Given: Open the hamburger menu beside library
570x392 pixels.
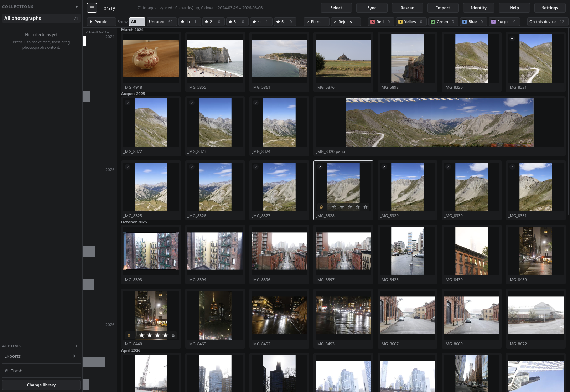Looking at the screenshot, I should (x=92, y=8).
